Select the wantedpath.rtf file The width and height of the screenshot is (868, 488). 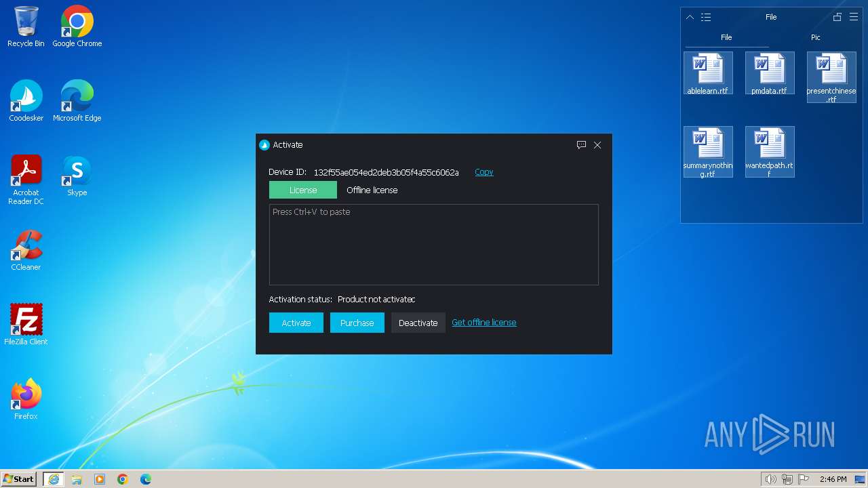(x=770, y=152)
